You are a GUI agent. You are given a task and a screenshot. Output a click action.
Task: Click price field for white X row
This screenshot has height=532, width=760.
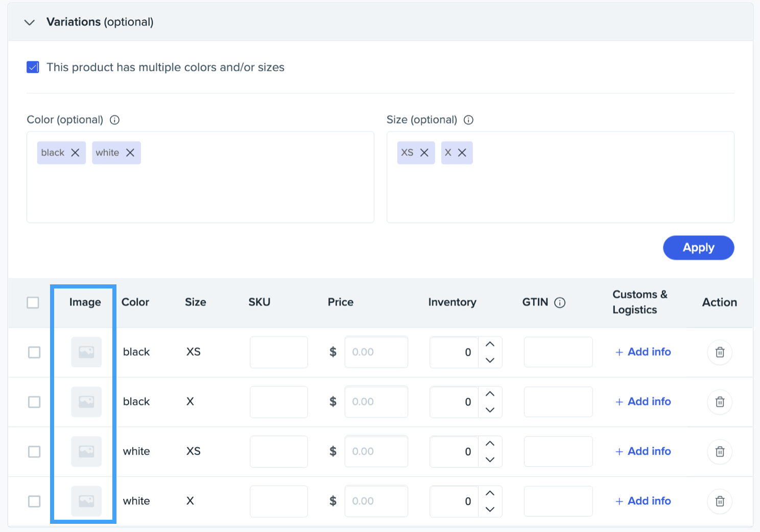[x=376, y=501]
